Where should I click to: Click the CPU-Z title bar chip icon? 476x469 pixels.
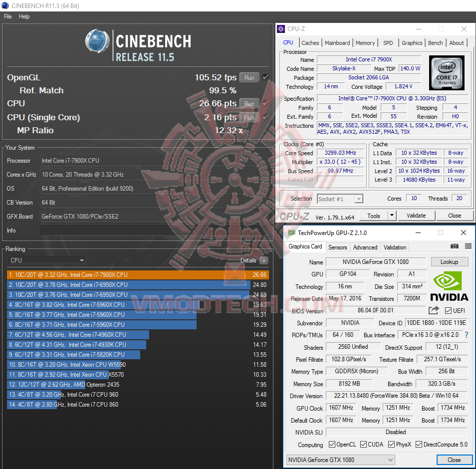point(281,29)
